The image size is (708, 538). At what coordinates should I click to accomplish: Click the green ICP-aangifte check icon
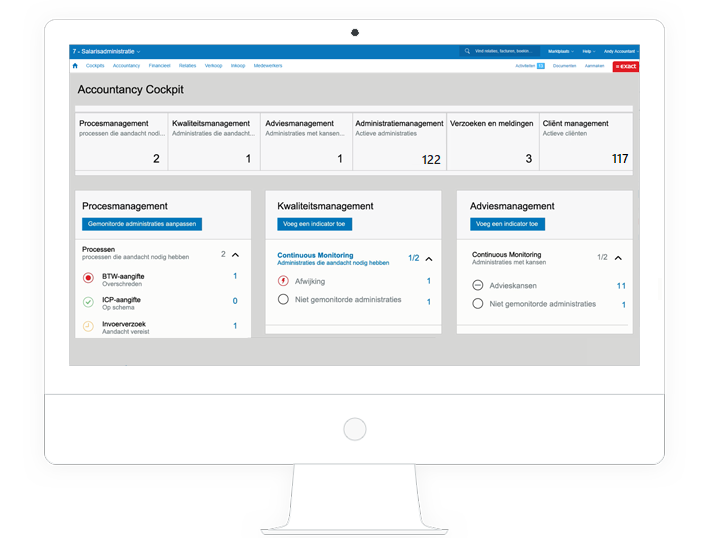[x=88, y=302]
